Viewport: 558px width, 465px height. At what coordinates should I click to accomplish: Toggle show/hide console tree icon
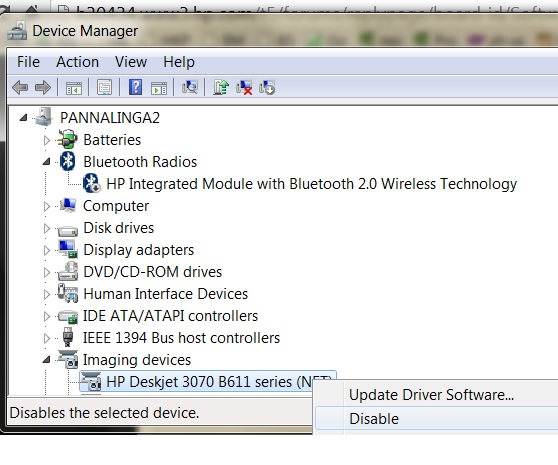point(74,88)
